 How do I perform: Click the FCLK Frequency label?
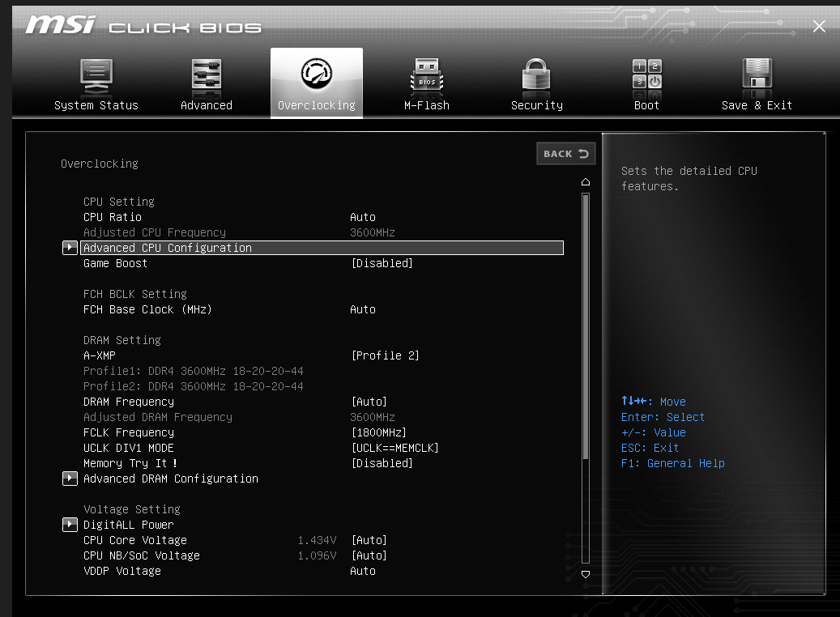coord(129,432)
